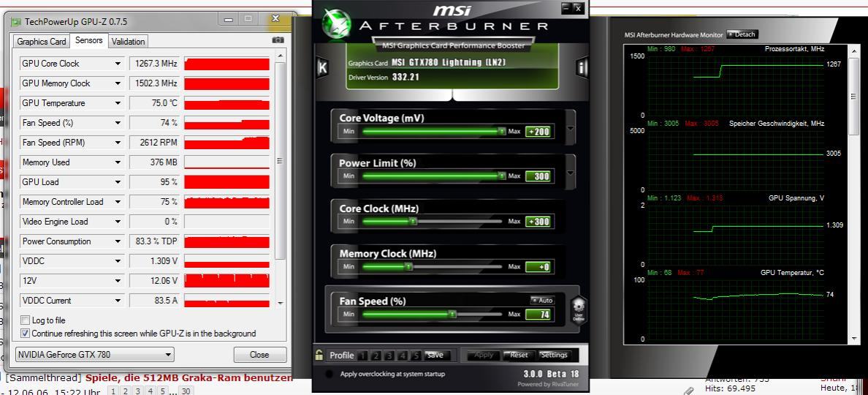Expand the Power Limit options arrow
This screenshot has width=868, height=395.
[570, 173]
